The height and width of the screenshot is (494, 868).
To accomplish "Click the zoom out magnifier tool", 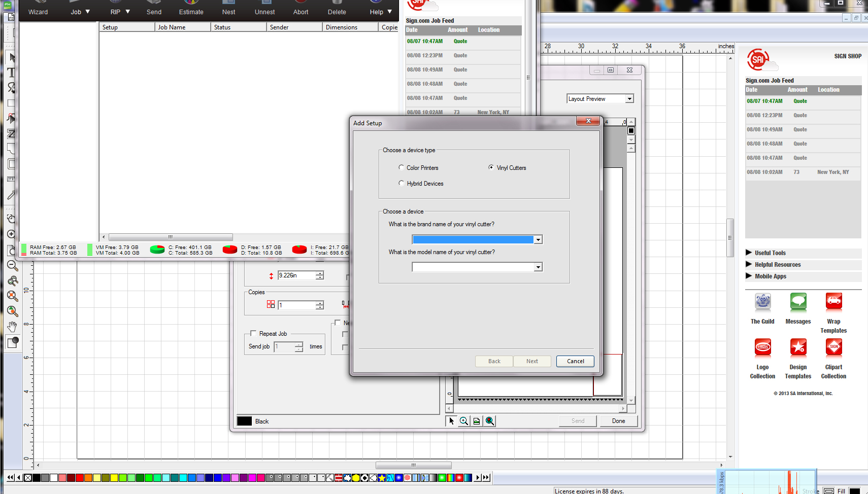I will [x=13, y=266].
